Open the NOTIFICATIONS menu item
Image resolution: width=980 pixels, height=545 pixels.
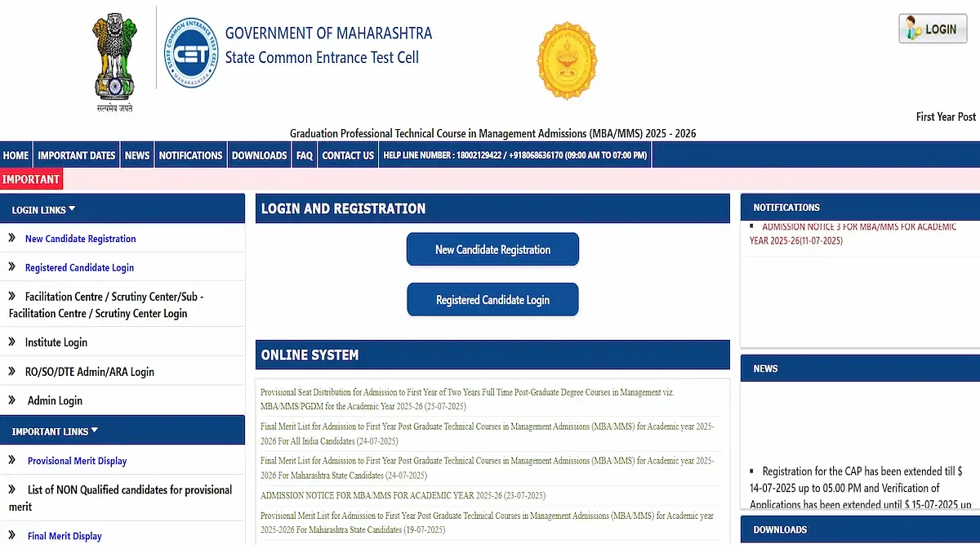[190, 155]
